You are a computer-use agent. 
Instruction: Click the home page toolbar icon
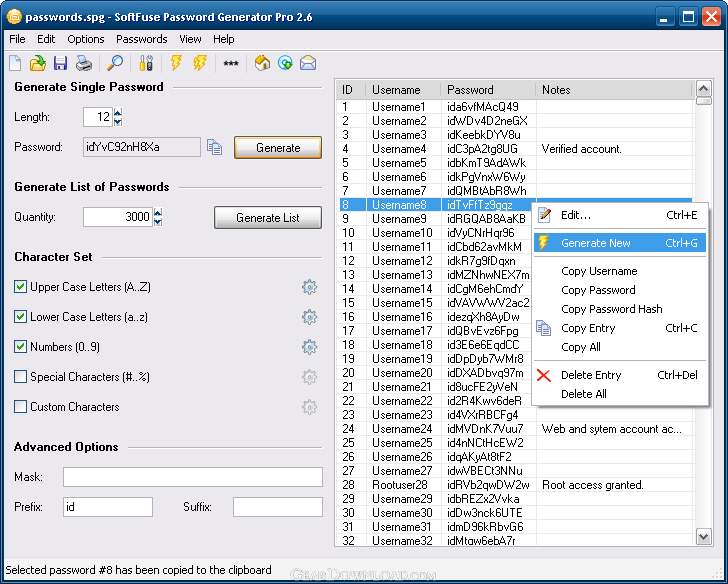[262, 63]
